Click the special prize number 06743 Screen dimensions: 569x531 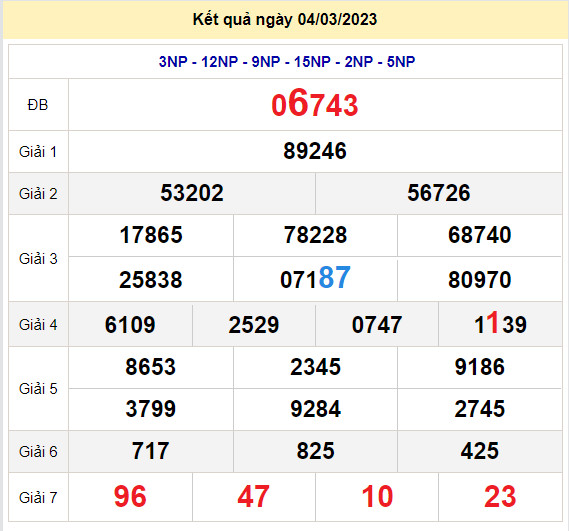coord(315,104)
